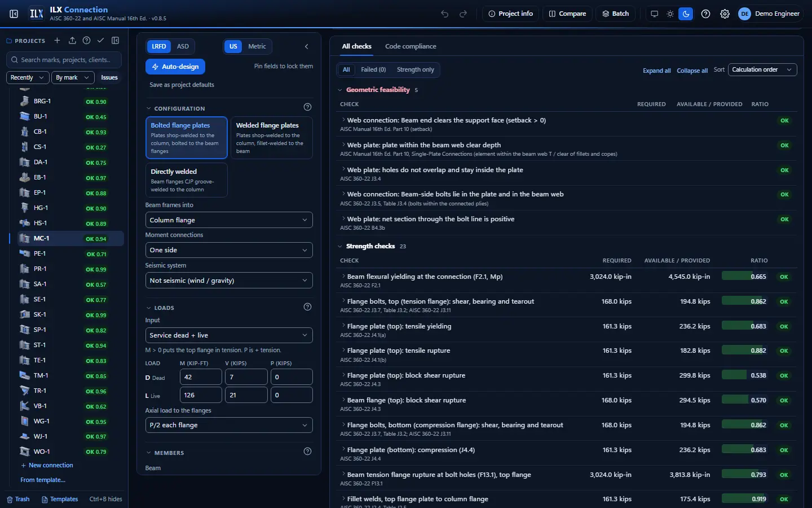
Task: Click the Compare button
Action: [567, 14]
